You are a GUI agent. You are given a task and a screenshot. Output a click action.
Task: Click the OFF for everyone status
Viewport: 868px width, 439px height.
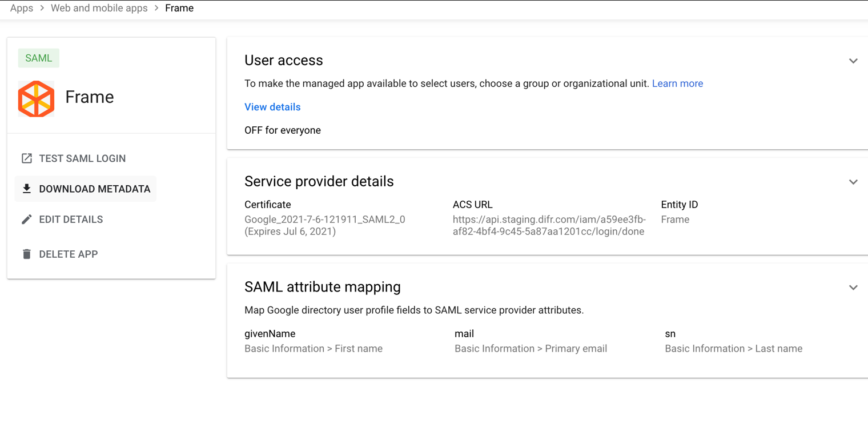click(x=282, y=130)
